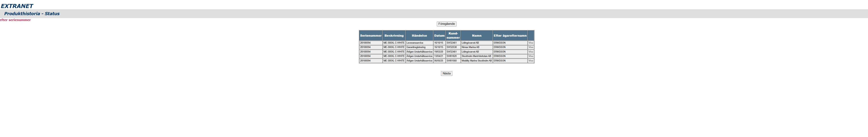
Task: Select the Leveransservice event cell
Action: [x=419, y=43]
